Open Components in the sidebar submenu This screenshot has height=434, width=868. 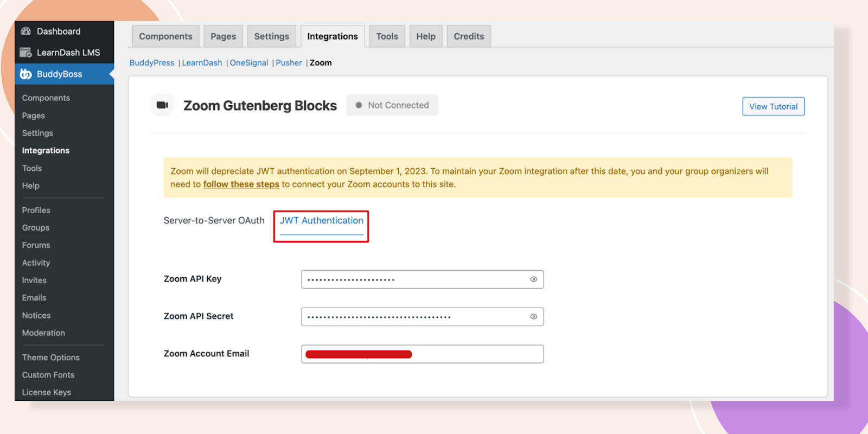46,98
